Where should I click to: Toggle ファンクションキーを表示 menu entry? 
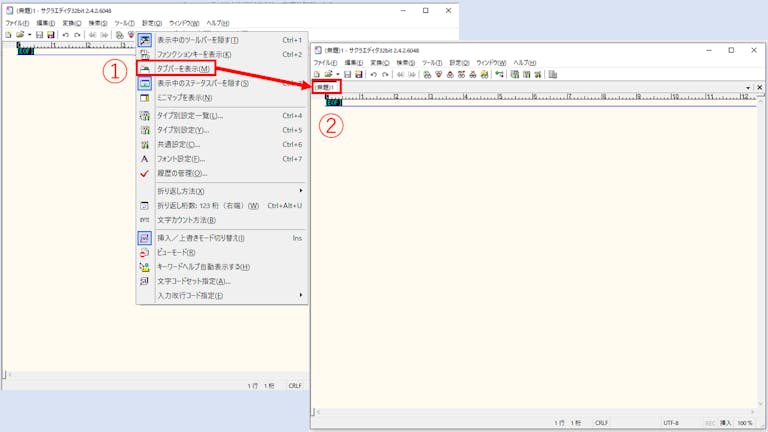pos(222,54)
